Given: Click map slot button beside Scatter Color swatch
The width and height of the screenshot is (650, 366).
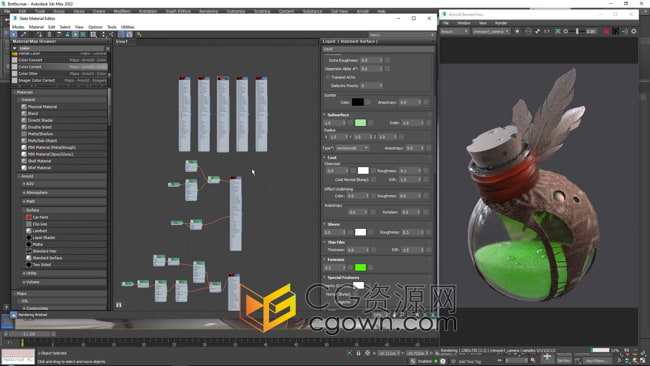Looking at the screenshot, I should click(368, 102).
